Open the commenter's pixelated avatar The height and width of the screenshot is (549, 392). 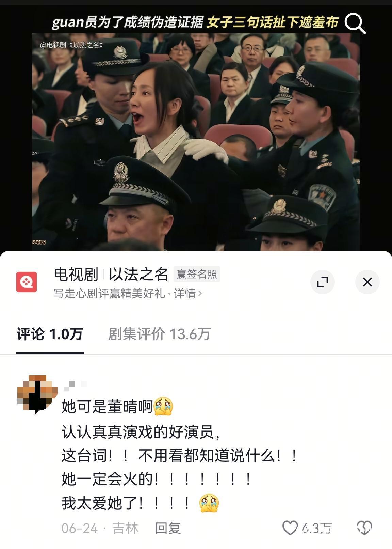tap(37, 394)
